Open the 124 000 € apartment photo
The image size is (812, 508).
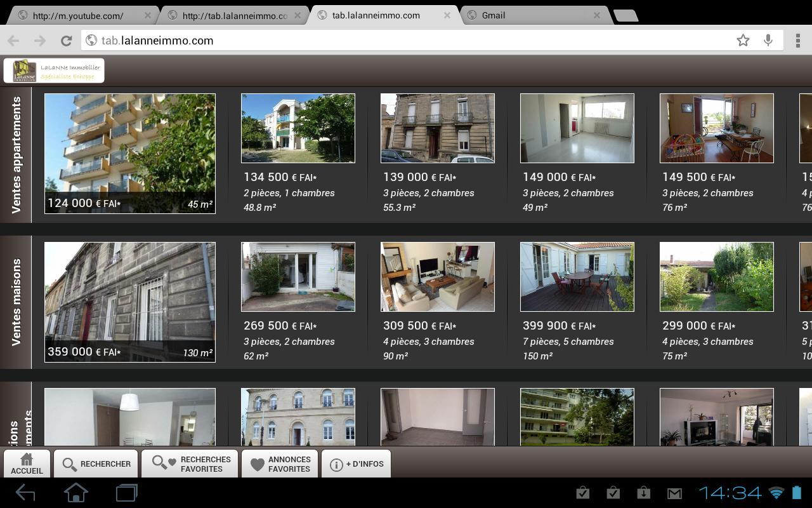[x=130, y=154]
